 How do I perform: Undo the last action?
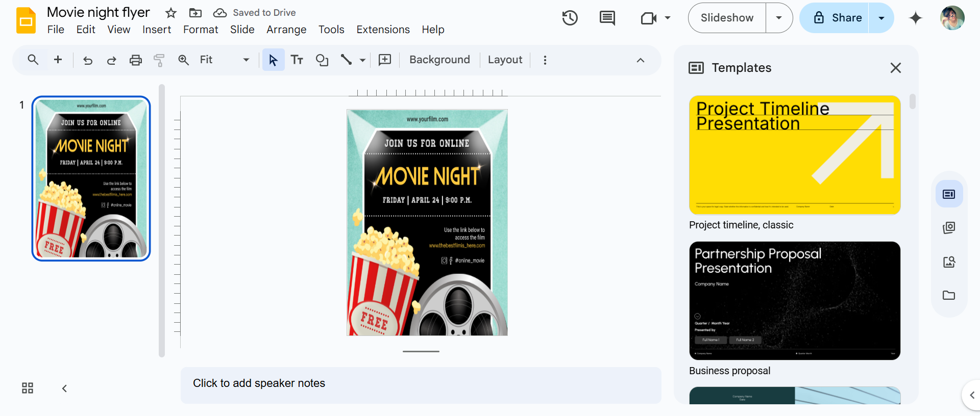coord(88,60)
